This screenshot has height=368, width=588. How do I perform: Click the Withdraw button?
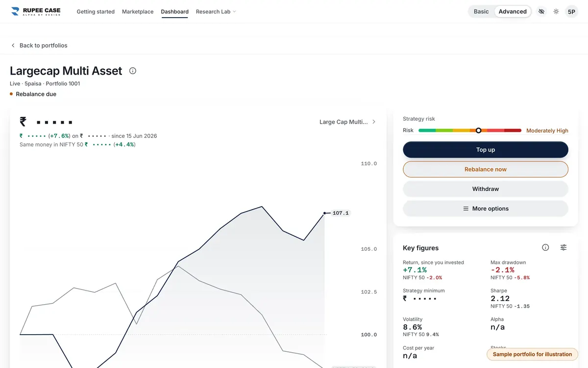point(486,189)
